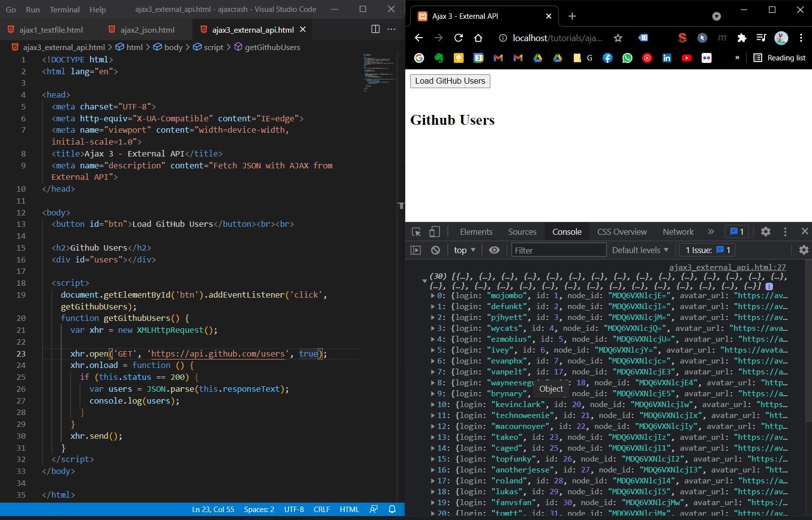Open the Elements DevTools tab
The height and width of the screenshot is (520, 812).
click(x=476, y=232)
